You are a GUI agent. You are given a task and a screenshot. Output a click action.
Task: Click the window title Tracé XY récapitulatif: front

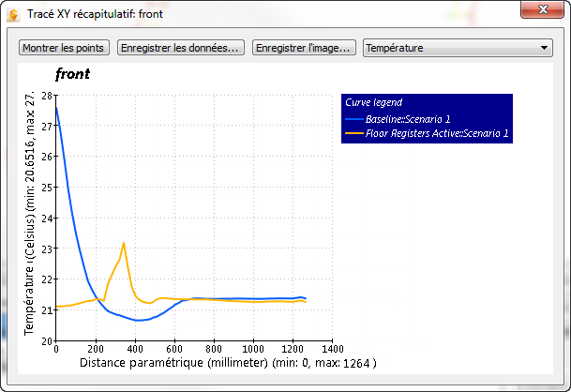pyautogui.click(x=95, y=14)
